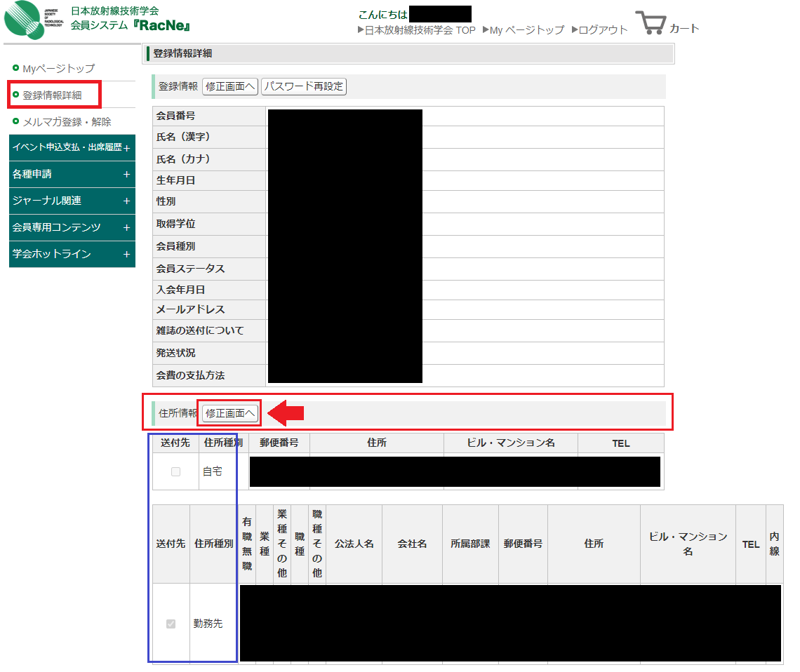Click the green bullet beside メルマガ登録・解除

pos(15,121)
